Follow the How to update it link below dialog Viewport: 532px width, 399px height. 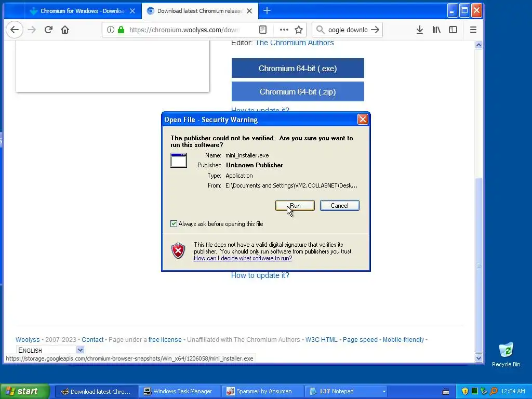point(260,275)
